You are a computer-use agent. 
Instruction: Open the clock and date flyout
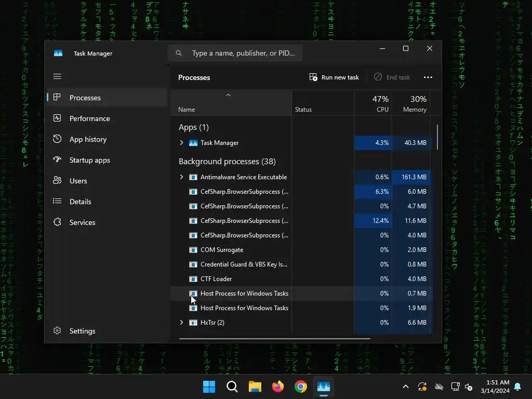point(495,387)
